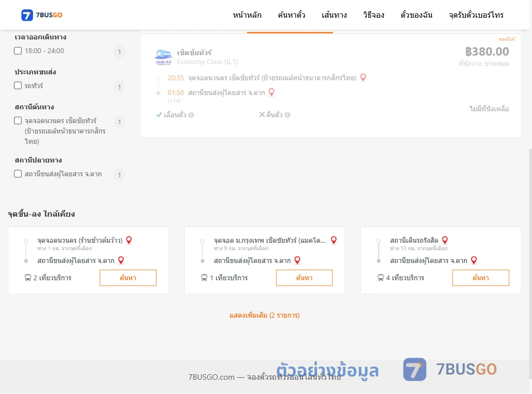Click map pin for สถานีเดินรถรังสิต
Screen dimensions: 532x394
click(445, 240)
